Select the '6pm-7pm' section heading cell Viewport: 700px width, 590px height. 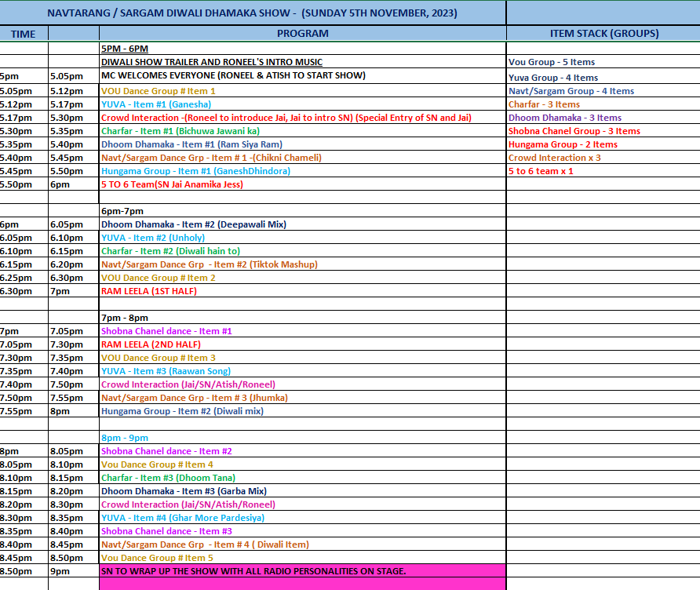pos(303,211)
